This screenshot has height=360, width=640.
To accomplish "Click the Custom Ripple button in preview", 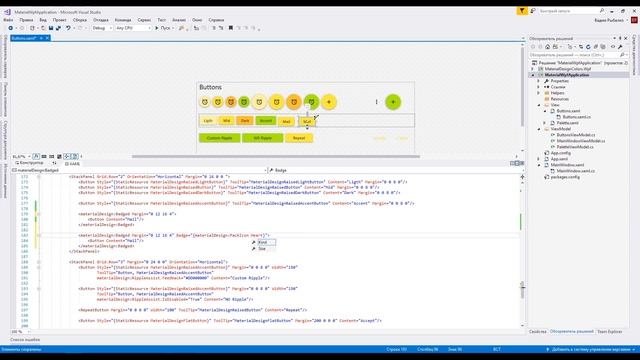I will click(x=220, y=138).
